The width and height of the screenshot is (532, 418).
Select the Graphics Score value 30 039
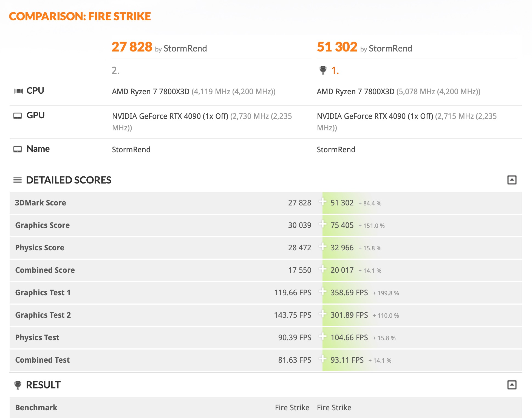[x=299, y=225]
